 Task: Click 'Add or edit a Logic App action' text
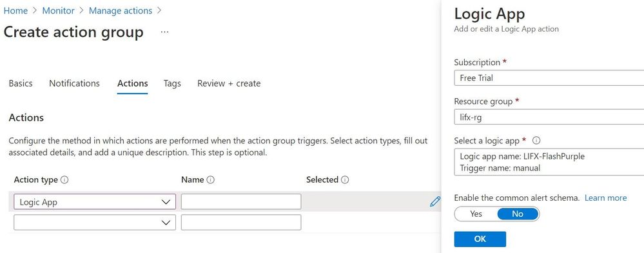[507, 29]
